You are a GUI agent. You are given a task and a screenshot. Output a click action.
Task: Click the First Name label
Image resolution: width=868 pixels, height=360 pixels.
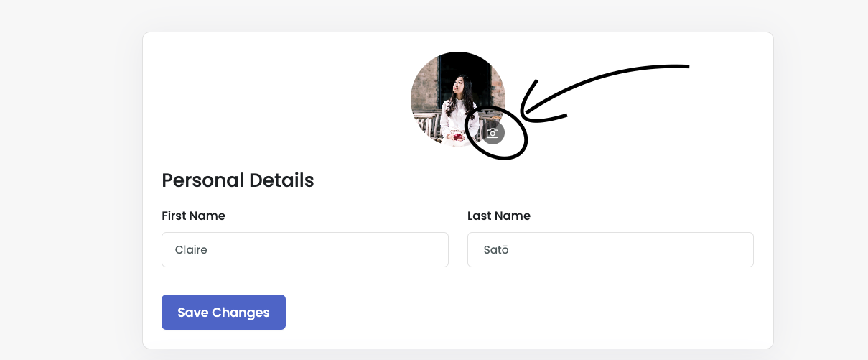click(x=193, y=216)
